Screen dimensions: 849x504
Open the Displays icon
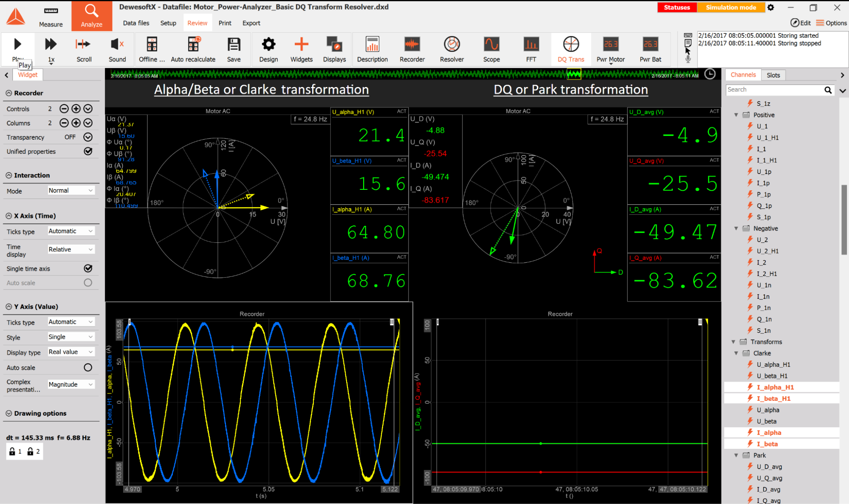334,44
